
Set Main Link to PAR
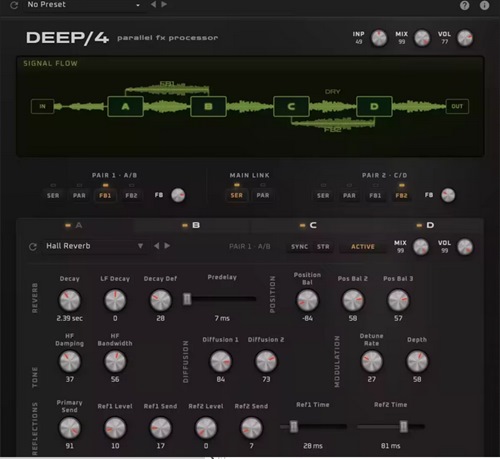263,195
